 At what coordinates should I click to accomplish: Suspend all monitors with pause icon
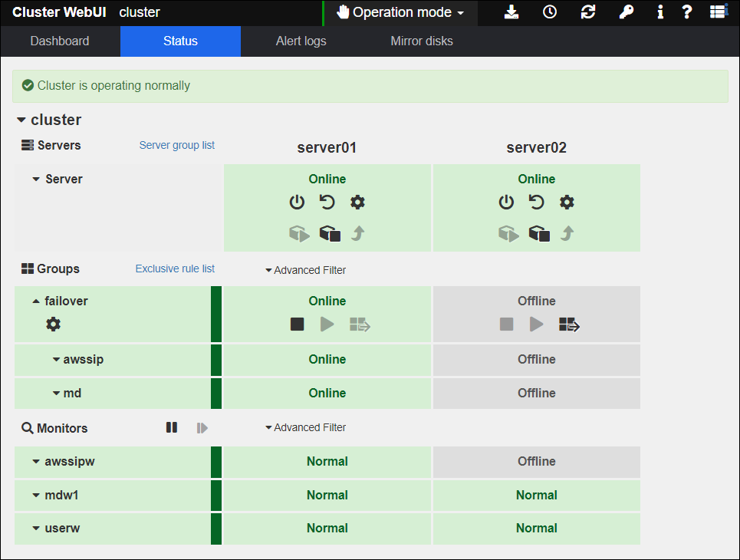point(171,427)
